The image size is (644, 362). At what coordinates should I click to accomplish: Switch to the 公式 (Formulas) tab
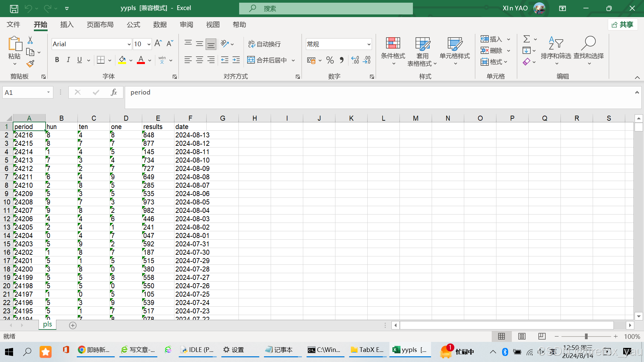[133, 25]
